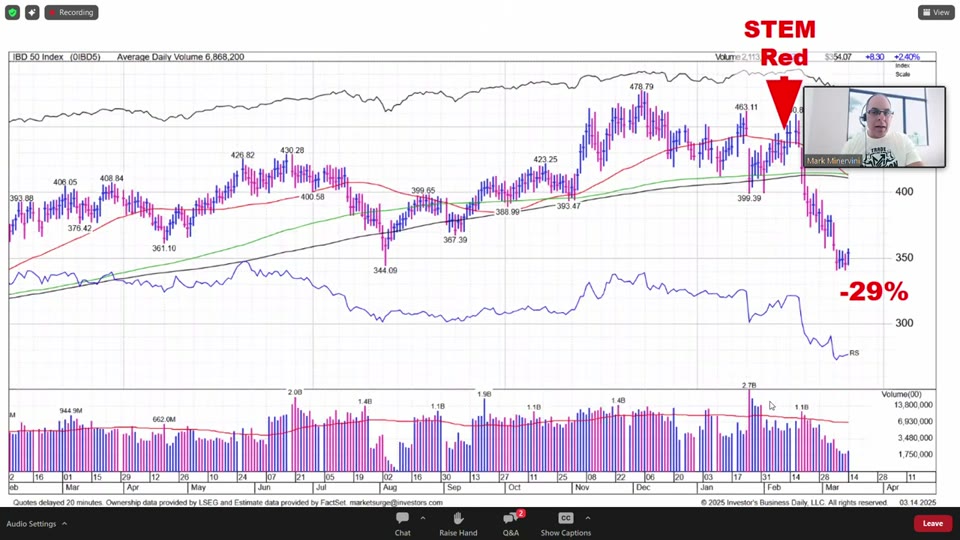Click the 13,800,000 volume scale value

click(x=913, y=405)
